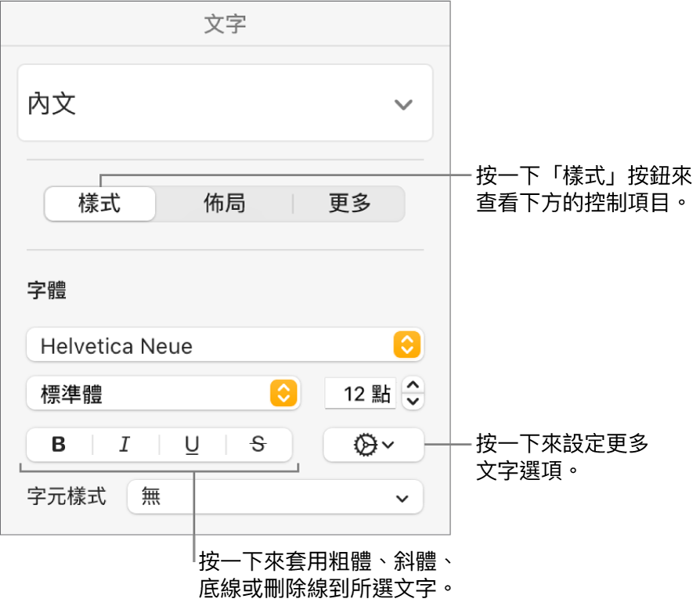Switch to the 更多 tab
700x606 pixels.
349,204
